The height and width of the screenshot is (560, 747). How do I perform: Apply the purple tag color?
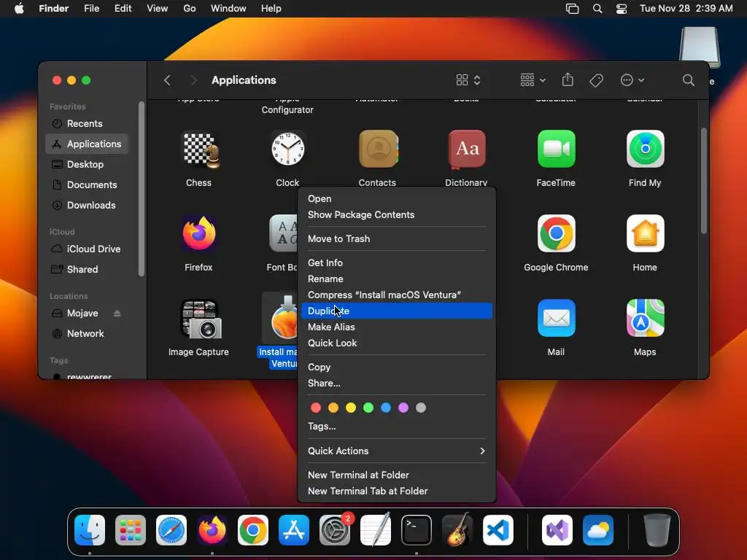pyautogui.click(x=403, y=408)
